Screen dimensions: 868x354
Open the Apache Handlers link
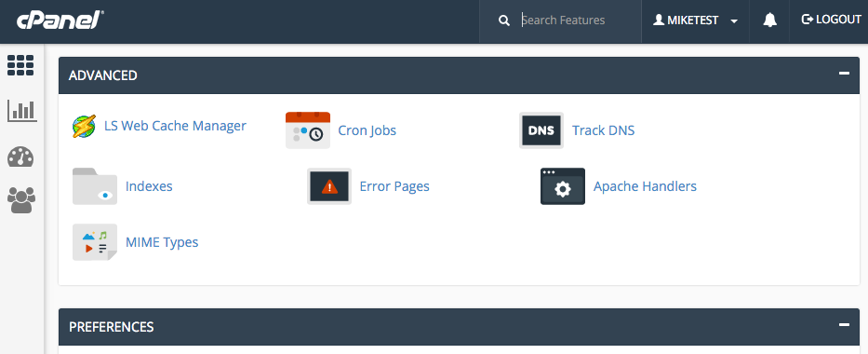click(645, 186)
